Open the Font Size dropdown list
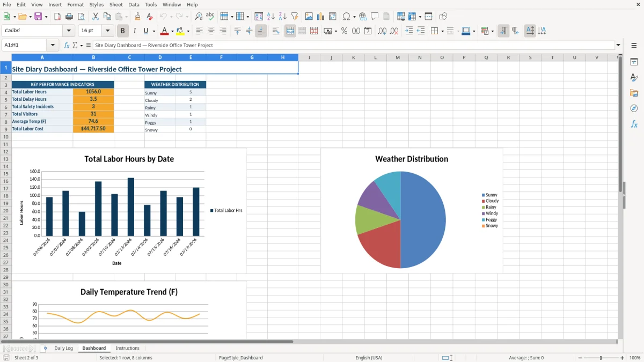 click(107, 31)
